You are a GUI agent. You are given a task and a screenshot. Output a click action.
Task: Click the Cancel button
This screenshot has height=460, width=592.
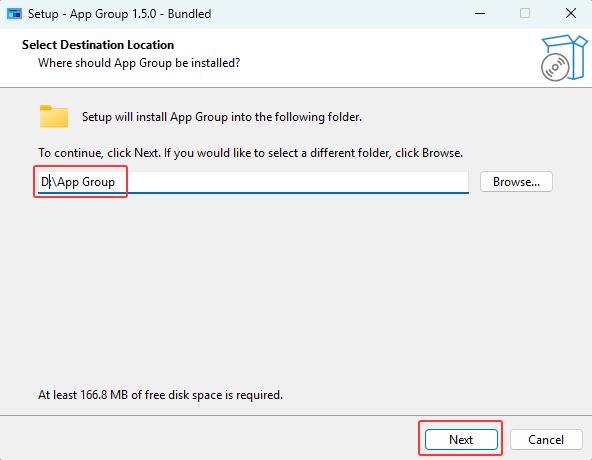(546, 439)
